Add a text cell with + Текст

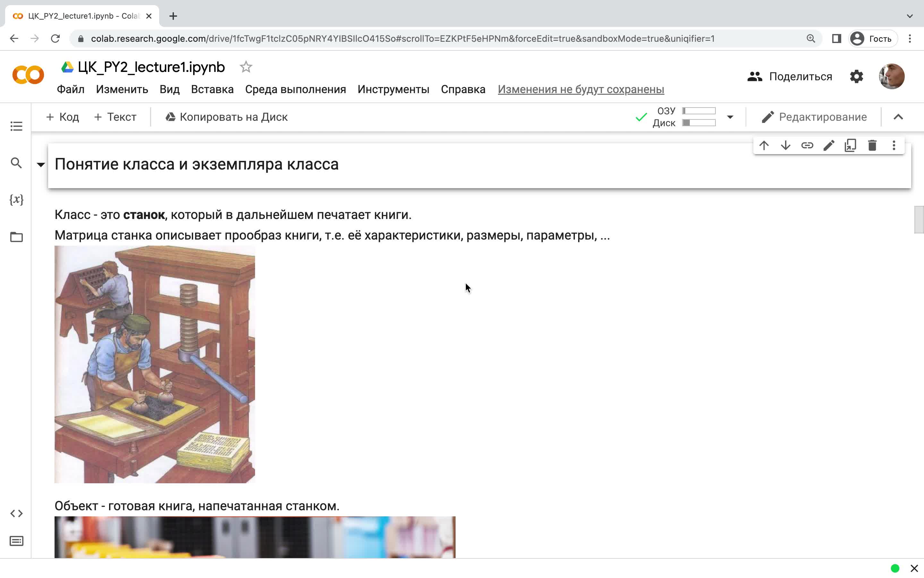click(x=115, y=117)
